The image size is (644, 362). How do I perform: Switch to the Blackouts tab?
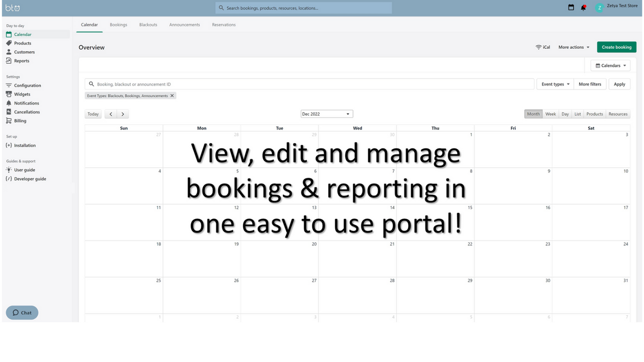(x=148, y=25)
